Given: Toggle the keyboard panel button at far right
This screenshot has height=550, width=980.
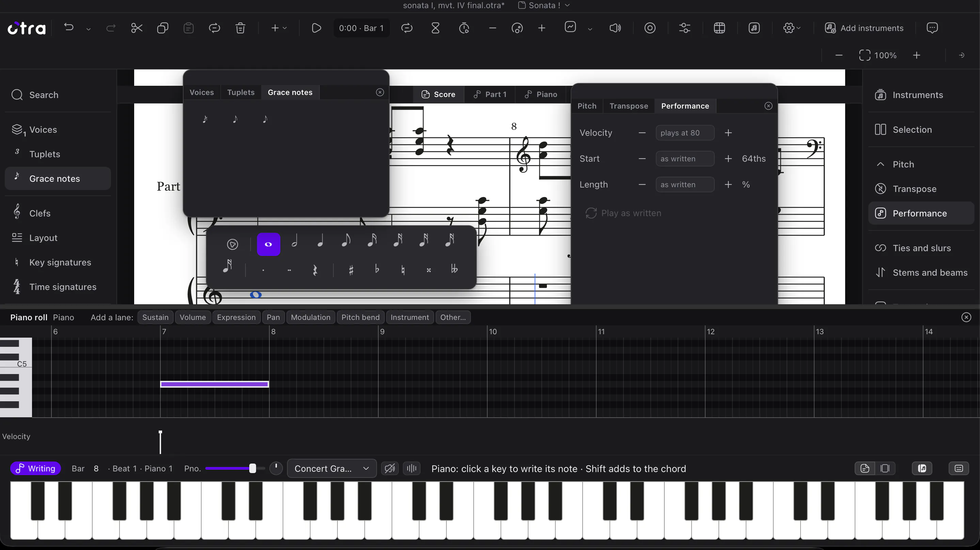Looking at the screenshot, I should pos(959,468).
